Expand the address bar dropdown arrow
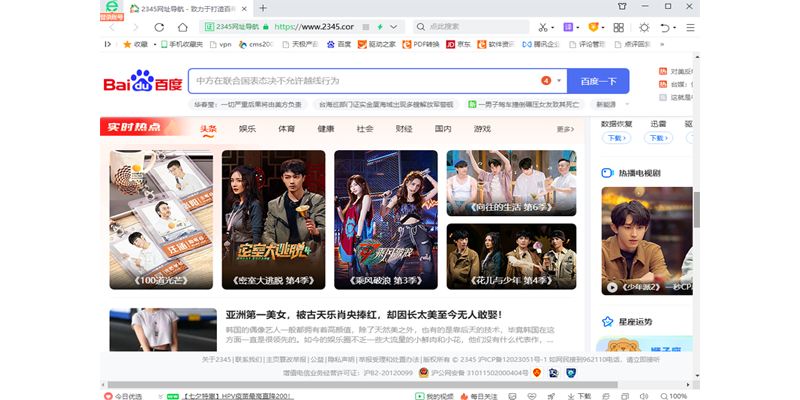800x400 pixels. pos(393,27)
